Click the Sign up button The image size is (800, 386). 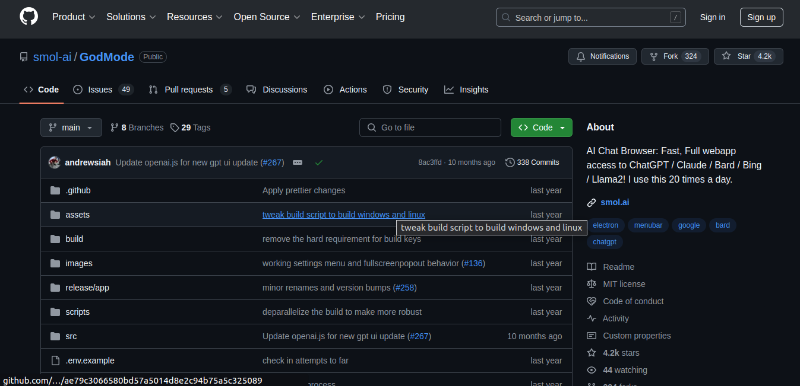(761, 17)
